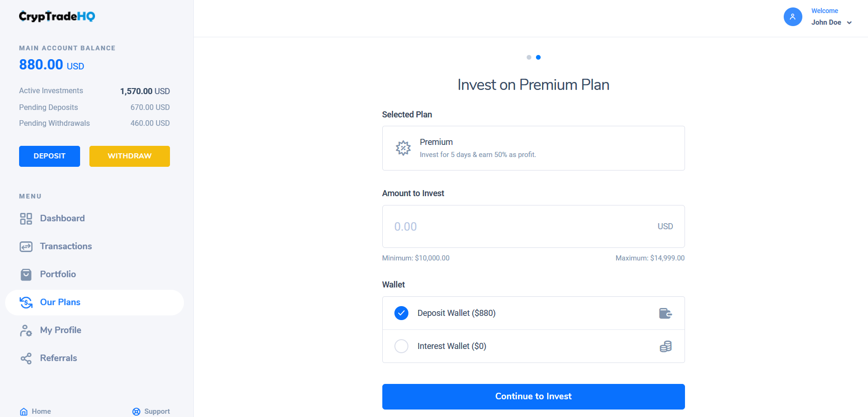Click the Portfolio bag icon
Image resolution: width=868 pixels, height=417 pixels.
[26, 274]
